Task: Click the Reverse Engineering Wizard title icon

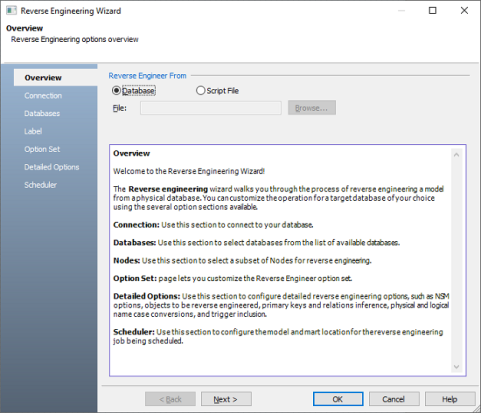Action: [x=11, y=11]
